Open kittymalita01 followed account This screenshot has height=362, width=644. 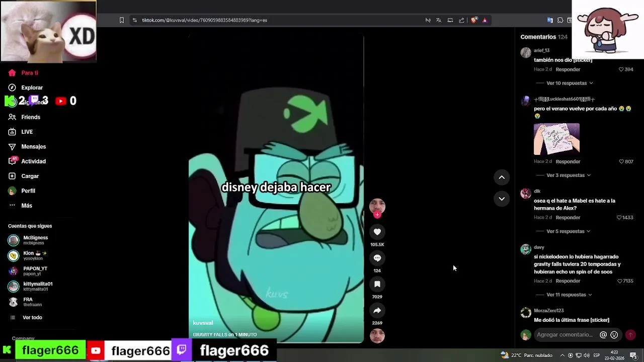(x=30, y=287)
